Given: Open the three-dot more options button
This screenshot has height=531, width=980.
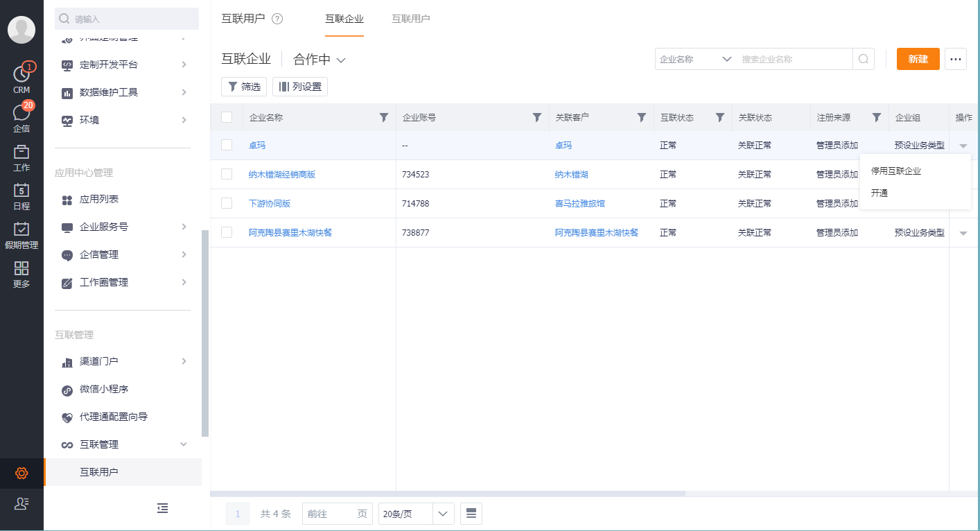Looking at the screenshot, I should [956, 59].
